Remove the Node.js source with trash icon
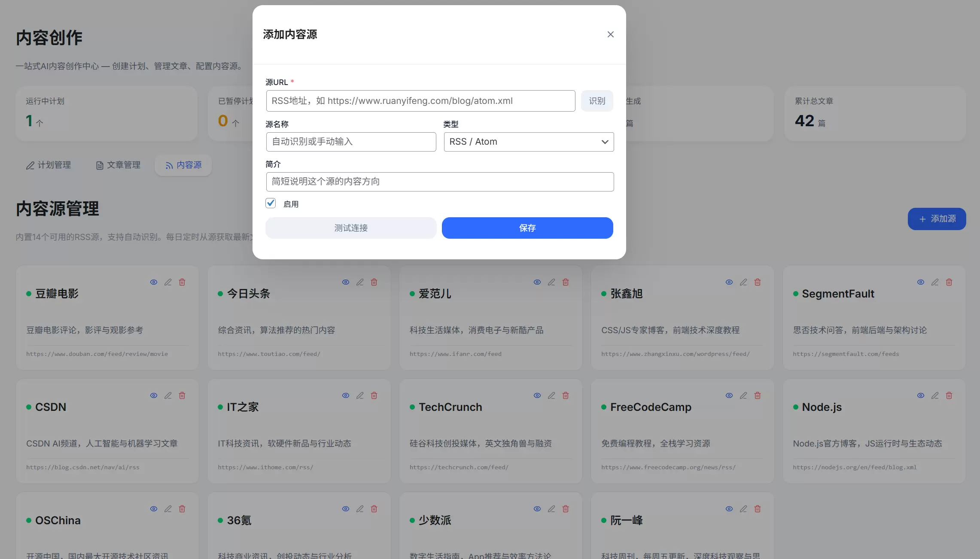Image resolution: width=980 pixels, height=559 pixels. 949,395
